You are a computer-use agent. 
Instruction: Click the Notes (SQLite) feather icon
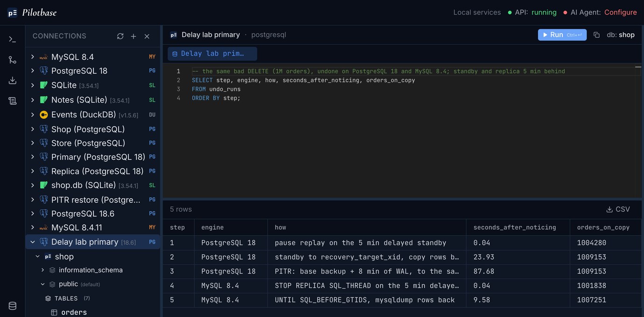pyautogui.click(x=44, y=100)
